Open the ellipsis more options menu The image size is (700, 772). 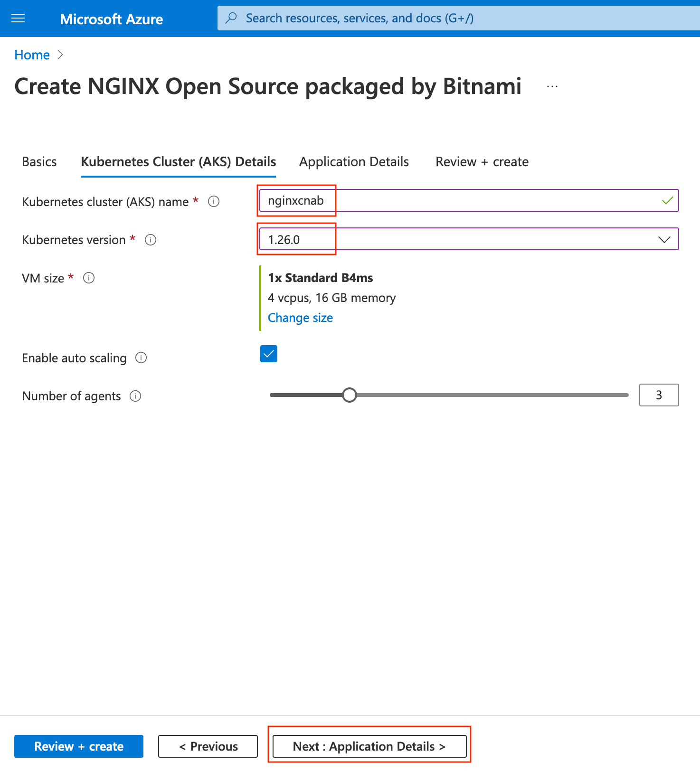click(x=552, y=86)
